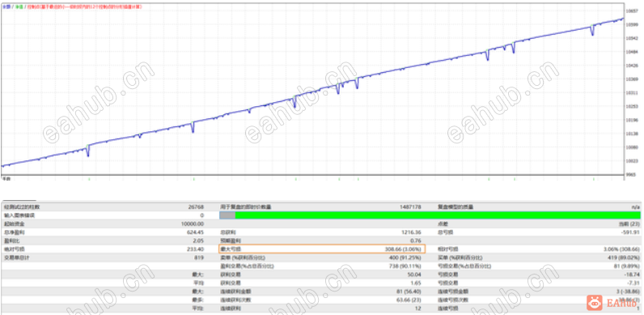Select the highlighted 308.66 (3.06%) drawdown cell

coord(322,249)
